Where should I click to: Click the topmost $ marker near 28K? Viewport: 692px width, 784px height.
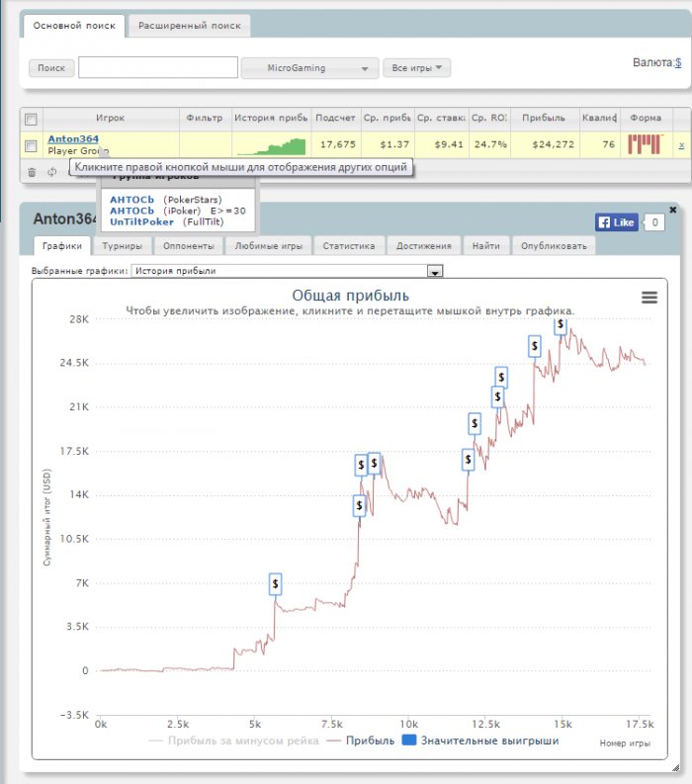tap(561, 322)
